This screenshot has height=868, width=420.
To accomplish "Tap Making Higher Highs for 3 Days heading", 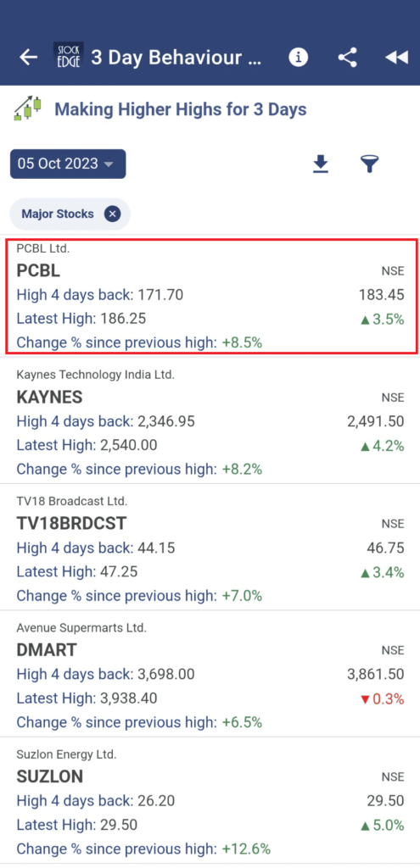I will (181, 109).
